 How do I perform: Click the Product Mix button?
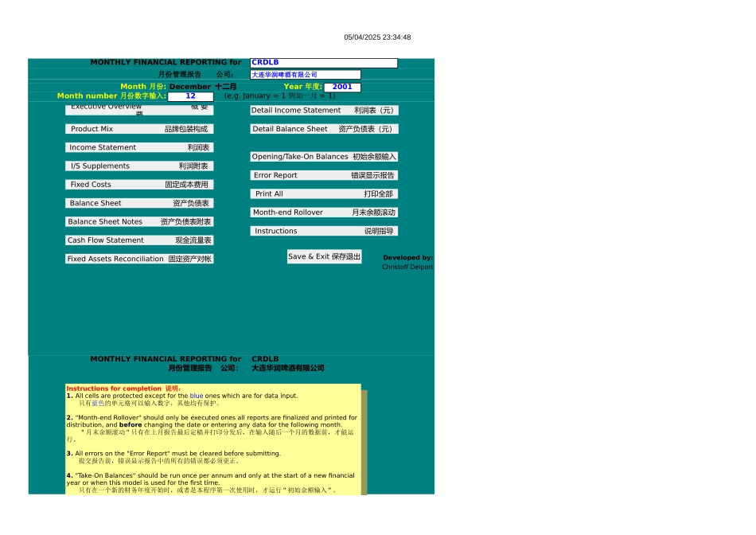click(139, 129)
